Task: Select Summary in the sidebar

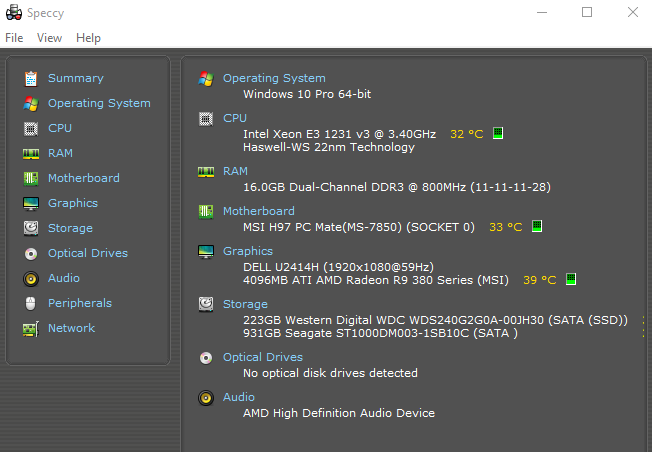Action: [75, 78]
